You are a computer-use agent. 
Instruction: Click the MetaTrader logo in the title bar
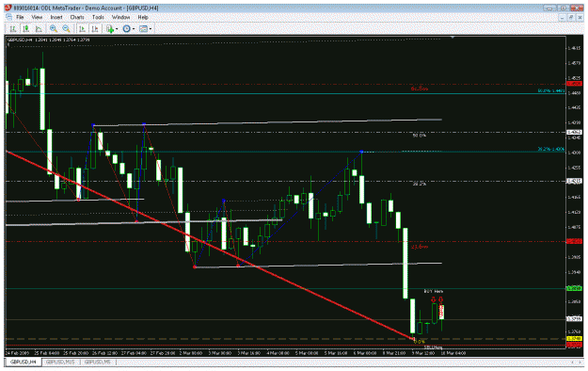pyautogui.click(x=8, y=8)
